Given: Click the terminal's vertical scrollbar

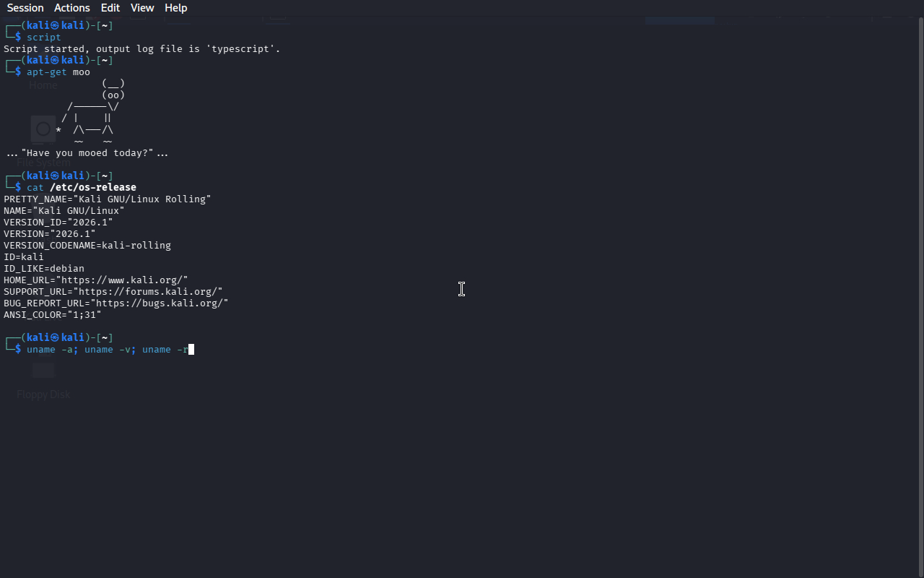Looking at the screenshot, I should 920,289.
